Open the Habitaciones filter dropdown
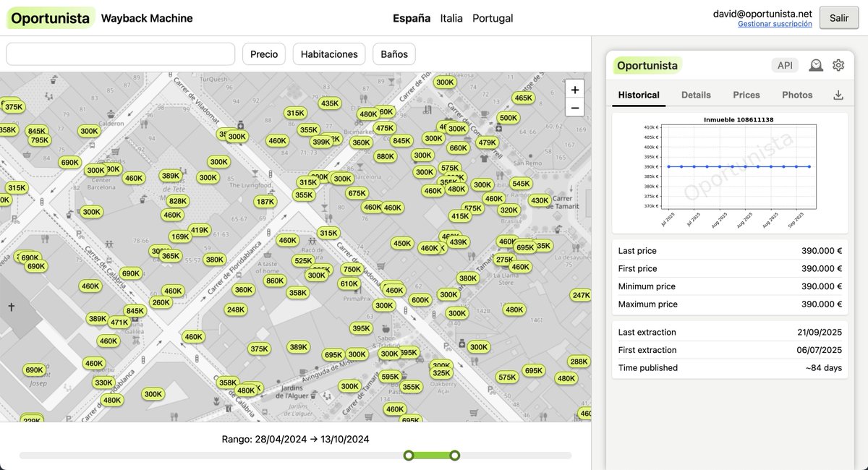Image resolution: width=868 pixels, height=470 pixels. [329, 54]
